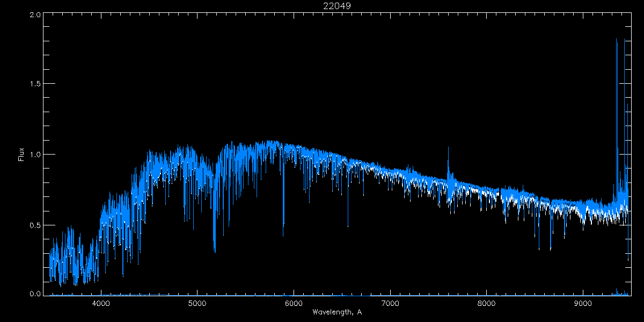Image resolution: width=644 pixels, height=322 pixels.
Task: Select the 4000 x-axis tick label
Action: coord(100,303)
